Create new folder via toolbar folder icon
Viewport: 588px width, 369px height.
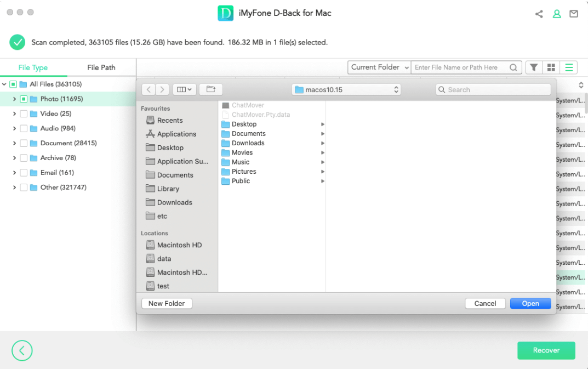coord(211,89)
